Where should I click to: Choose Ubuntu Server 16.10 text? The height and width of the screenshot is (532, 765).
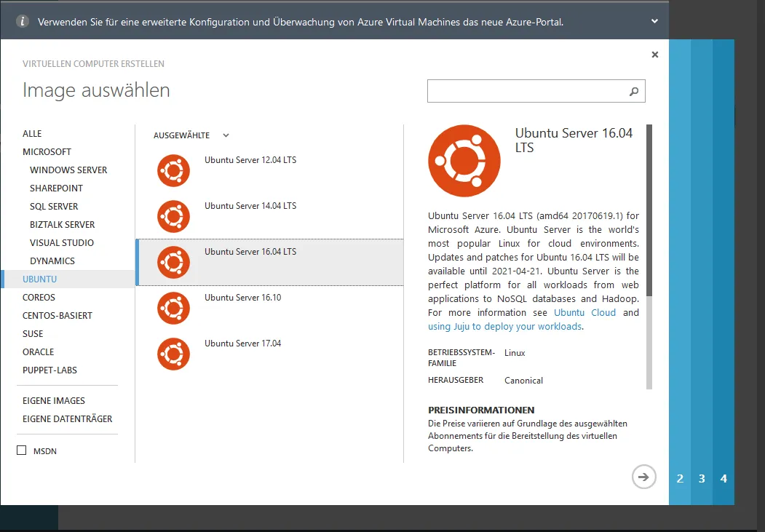click(x=242, y=298)
